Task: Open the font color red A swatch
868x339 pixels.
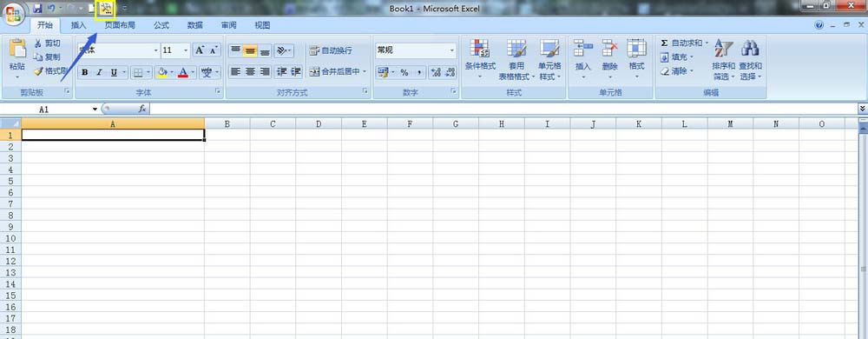Action: click(x=182, y=72)
